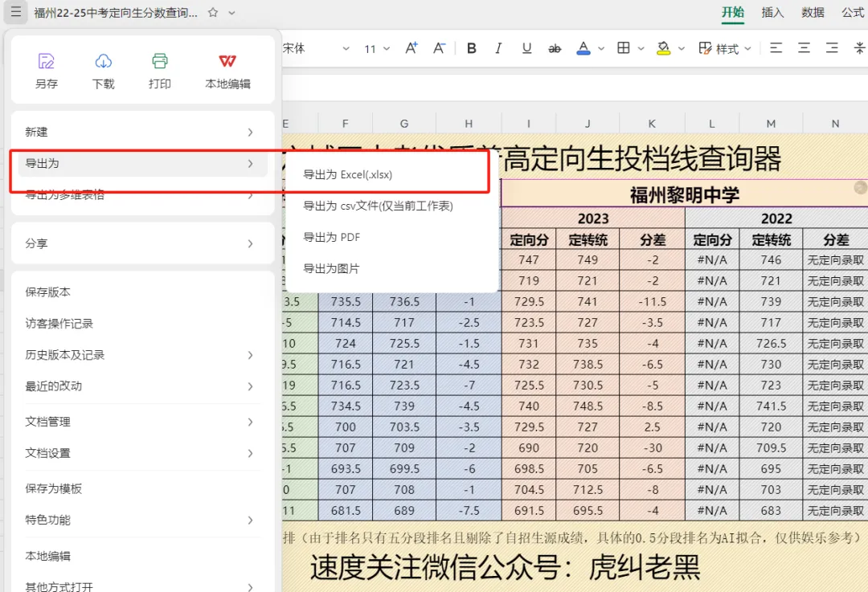Click cell with value 709.5
Viewport: 868px width, 592px height.
[x=771, y=447]
